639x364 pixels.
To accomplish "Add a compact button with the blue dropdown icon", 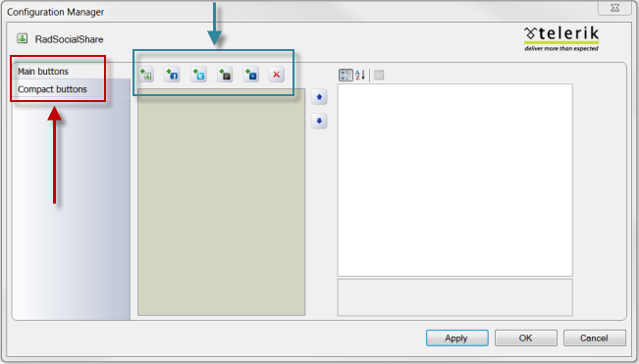I will (250, 75).
